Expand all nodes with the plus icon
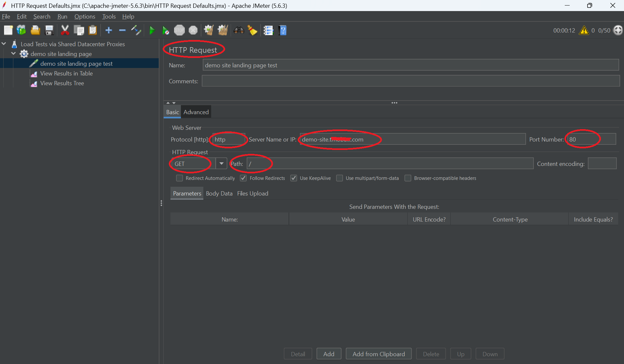Image resolution: width=624 pixels, height=364 pixels. [x=109, y=30]
